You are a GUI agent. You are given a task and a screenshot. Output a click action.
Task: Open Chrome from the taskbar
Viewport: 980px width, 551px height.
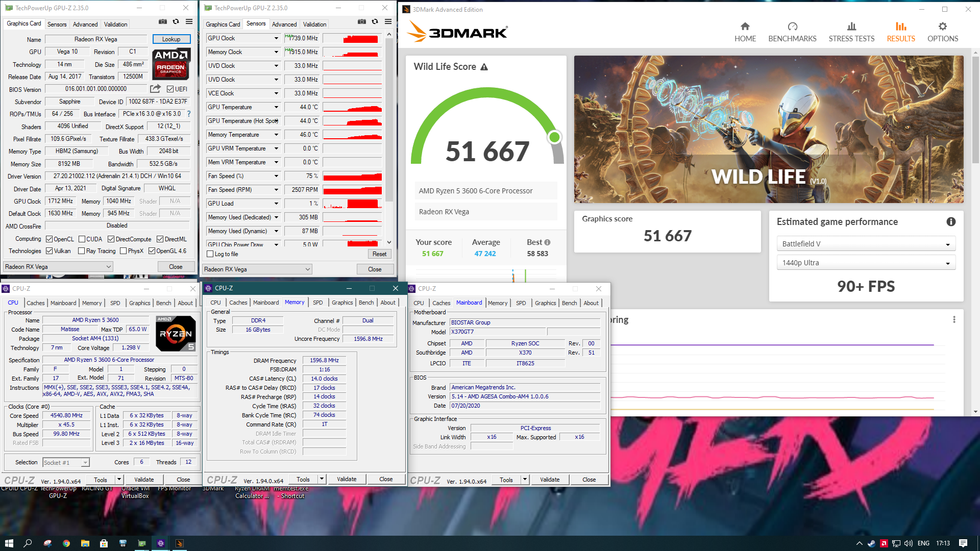point(66,543)
